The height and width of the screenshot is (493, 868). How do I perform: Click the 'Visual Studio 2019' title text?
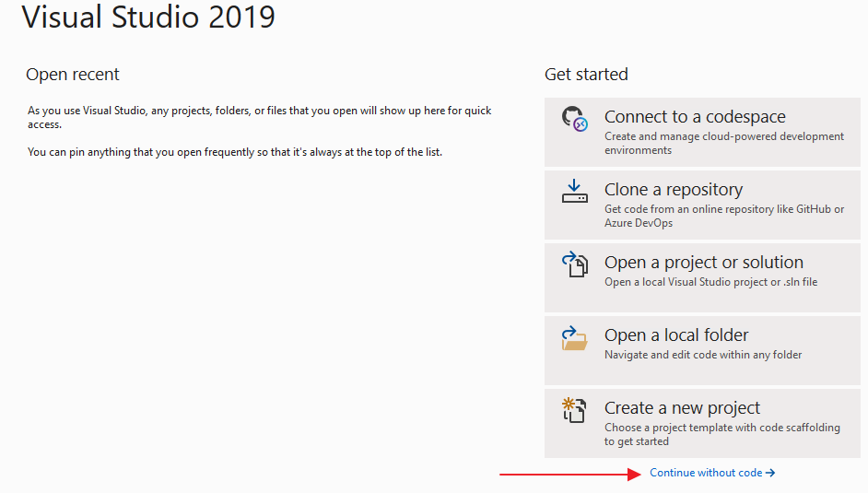coord(148,18)
